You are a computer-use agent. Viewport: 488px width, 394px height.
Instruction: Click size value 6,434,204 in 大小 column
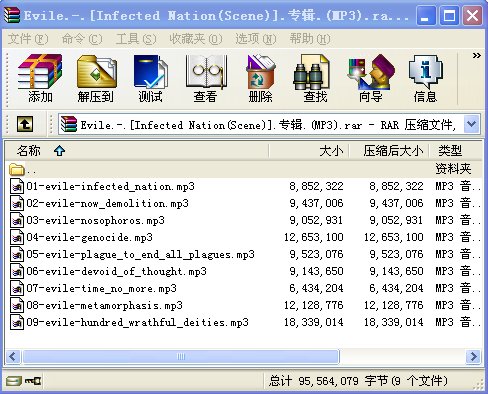click(x=316, y=288)
